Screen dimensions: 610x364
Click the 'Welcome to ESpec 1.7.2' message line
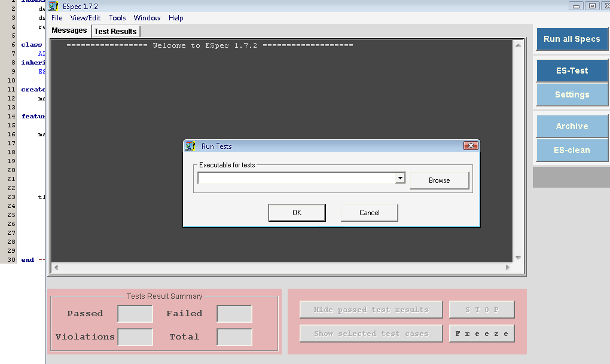coord(210,45)
